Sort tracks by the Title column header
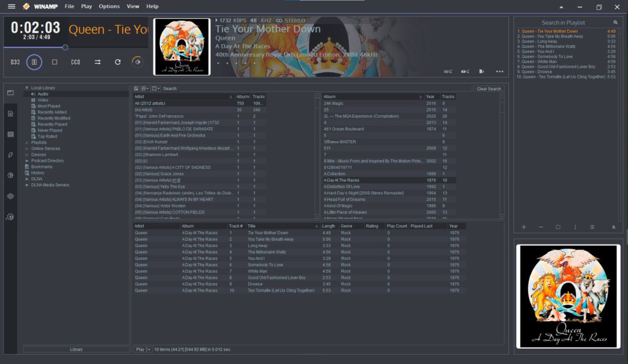628x364 pixels. click(x=283, y=226)
